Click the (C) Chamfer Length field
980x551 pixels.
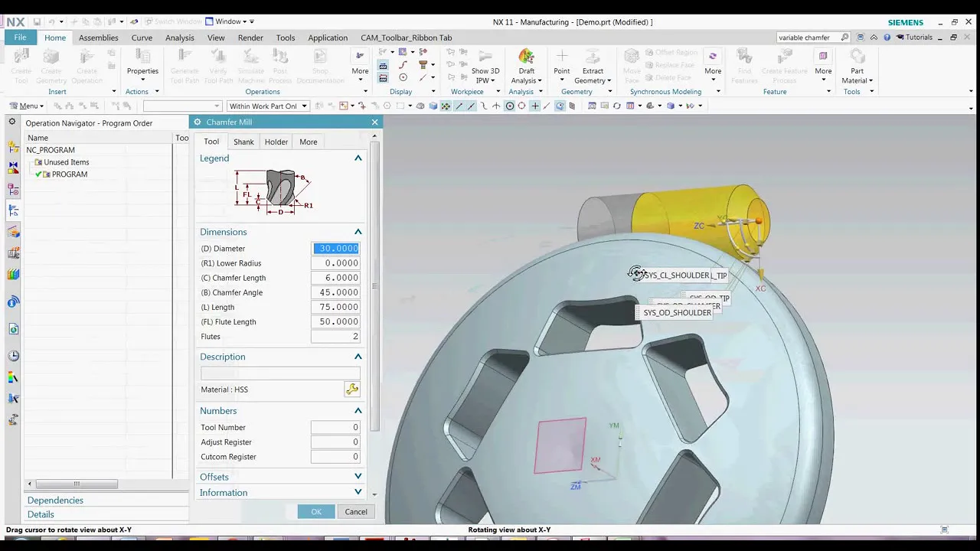[x=336, y=278]
